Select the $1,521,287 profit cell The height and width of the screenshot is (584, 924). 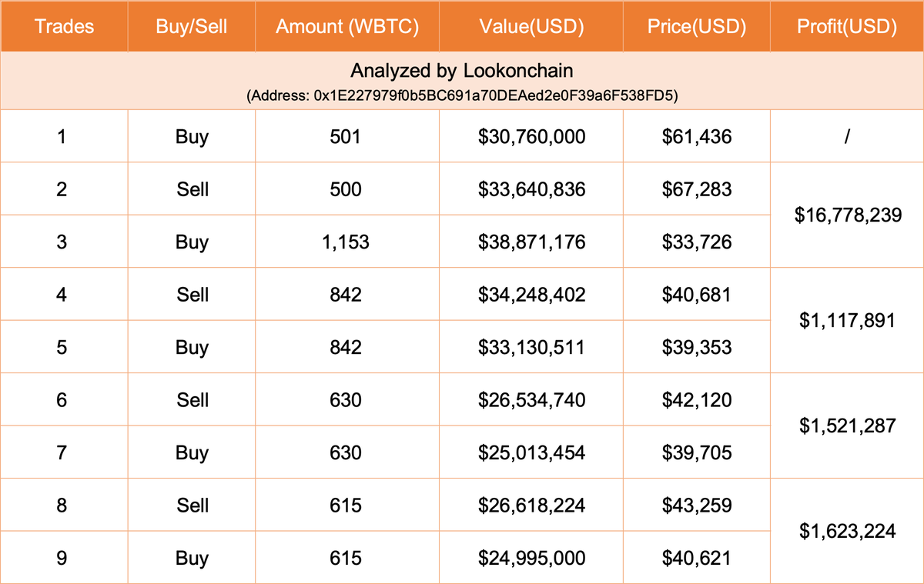click(x=847, y=425)
